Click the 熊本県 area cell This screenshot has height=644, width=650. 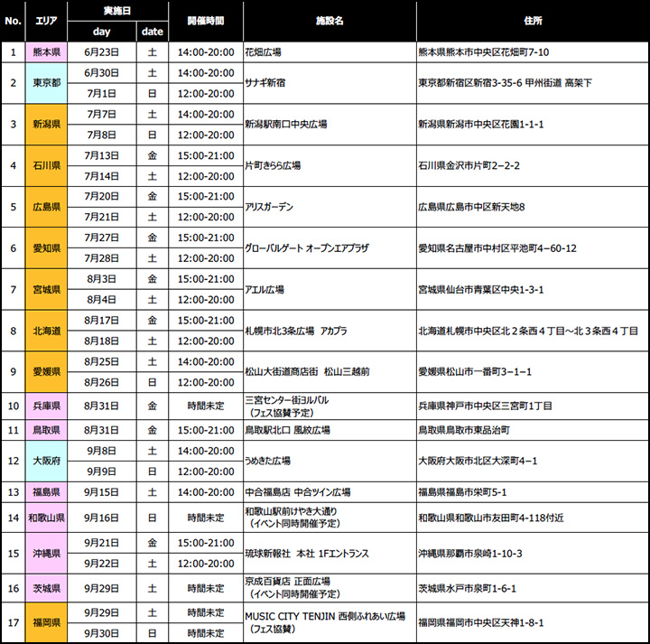coord(46,52)
